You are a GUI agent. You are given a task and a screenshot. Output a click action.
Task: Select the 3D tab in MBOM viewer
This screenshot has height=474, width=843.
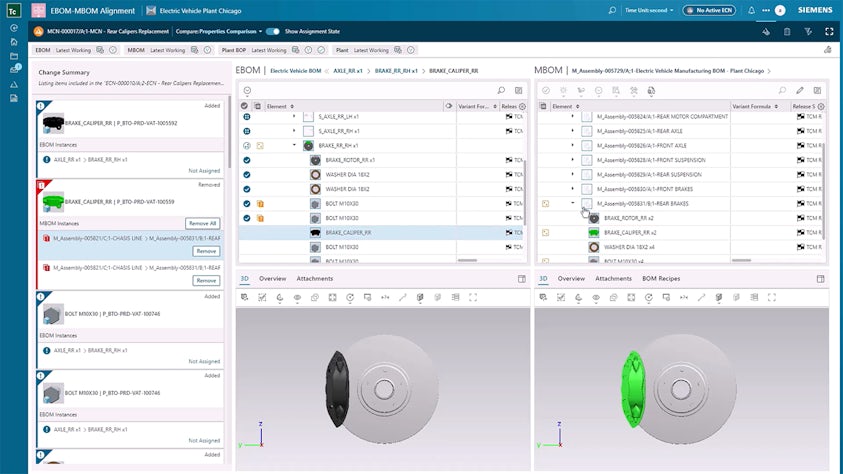click(x=543, y=278)
